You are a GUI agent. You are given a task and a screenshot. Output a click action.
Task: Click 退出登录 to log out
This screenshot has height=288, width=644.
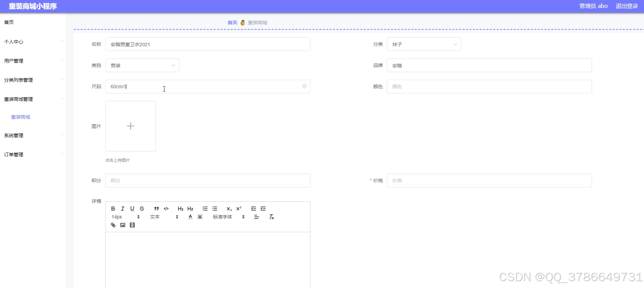point(627,6)
